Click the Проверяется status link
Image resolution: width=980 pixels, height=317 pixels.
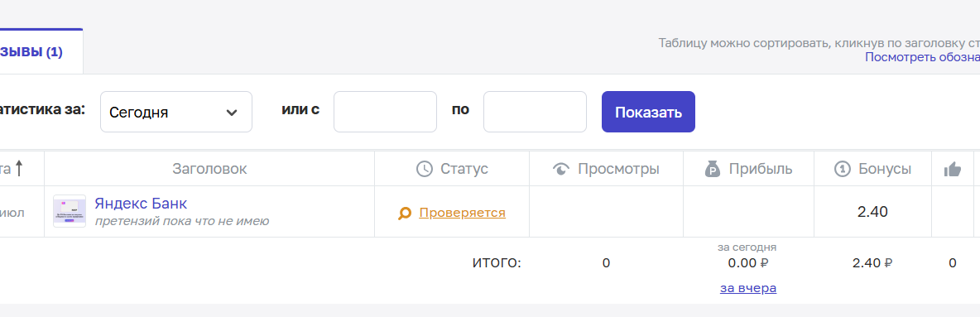[462, 213]
